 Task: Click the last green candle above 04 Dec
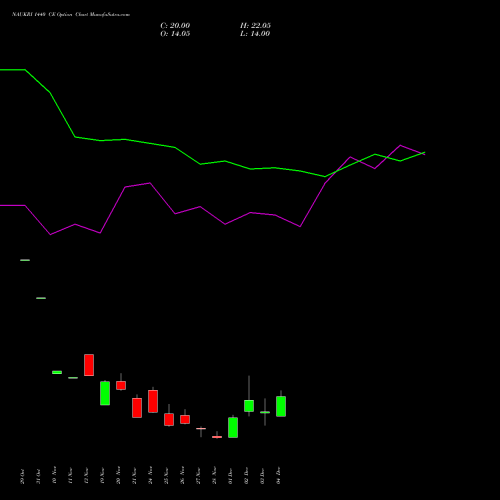[281, 406]
